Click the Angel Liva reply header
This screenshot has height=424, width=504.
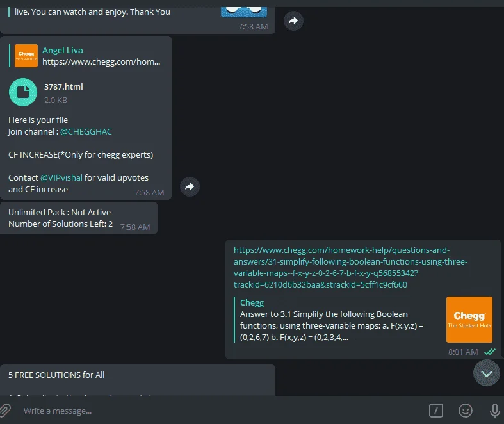[63, 50]
